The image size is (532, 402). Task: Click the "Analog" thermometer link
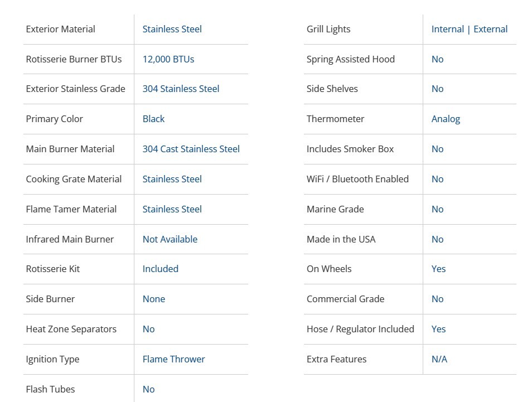446,119
